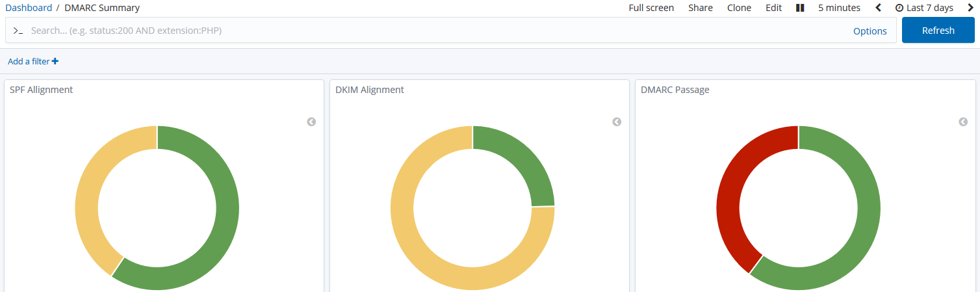This screenshot has height=292, width=980.
Task: Click the plus icon to add a filter
Action: tap(55, 61)
